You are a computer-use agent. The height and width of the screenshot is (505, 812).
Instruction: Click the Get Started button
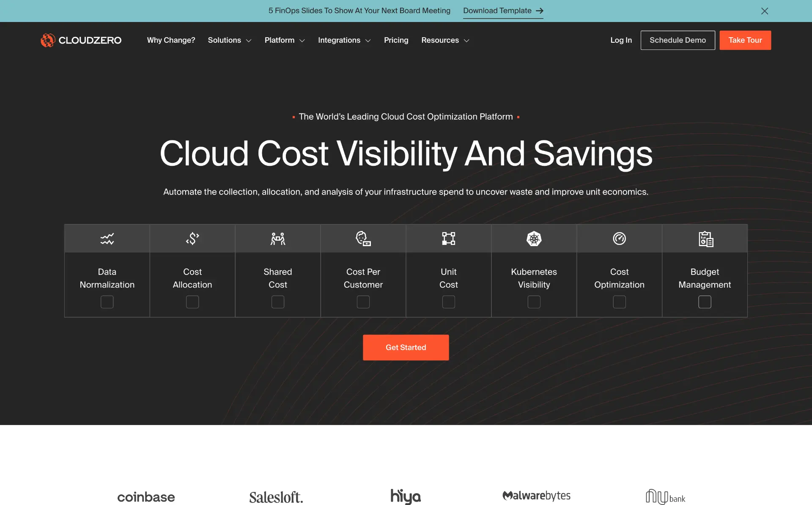[x=406, y=347]
